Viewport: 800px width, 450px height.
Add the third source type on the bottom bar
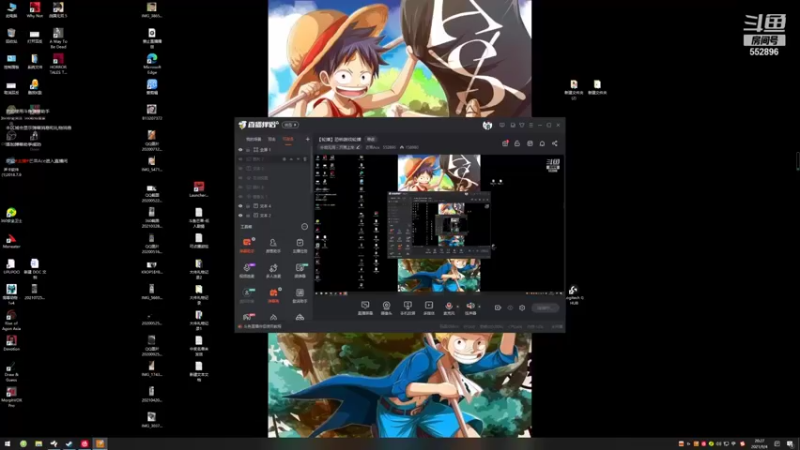point(407,308)
